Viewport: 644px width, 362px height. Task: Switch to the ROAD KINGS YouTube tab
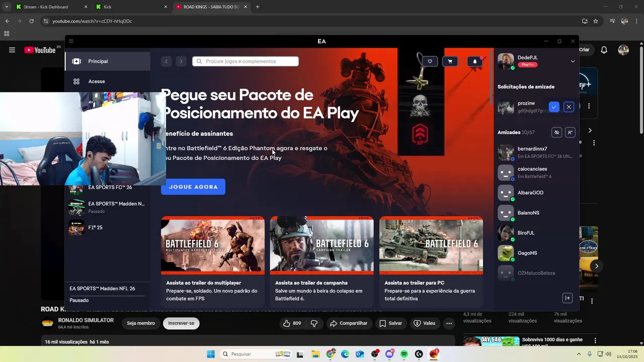coord(211,7)
